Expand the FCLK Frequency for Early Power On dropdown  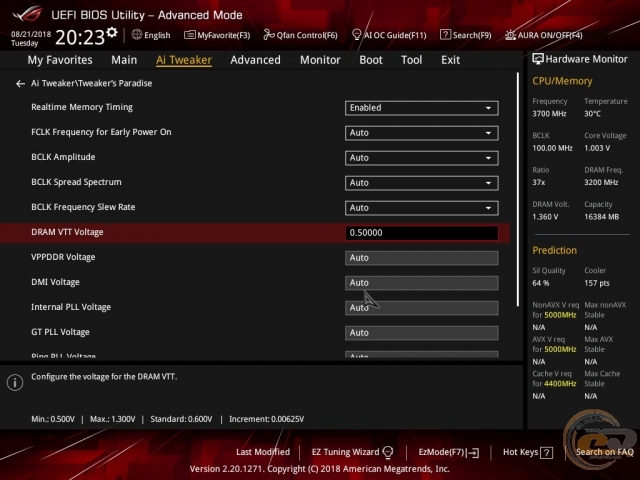(422, 133)
